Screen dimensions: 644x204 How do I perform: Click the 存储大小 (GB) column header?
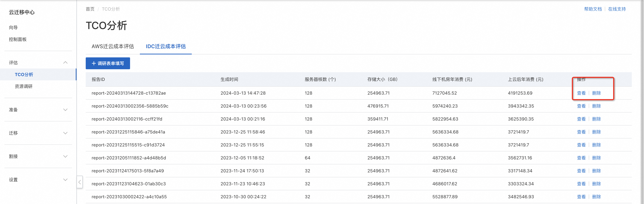click(x=382, y=79)
